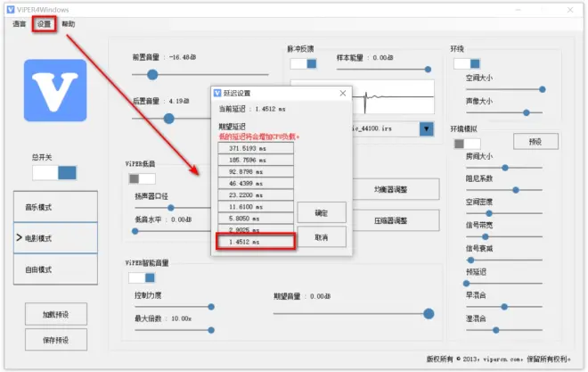Select 电影模式 mode

pyautogui.click(x=55, y=238)
